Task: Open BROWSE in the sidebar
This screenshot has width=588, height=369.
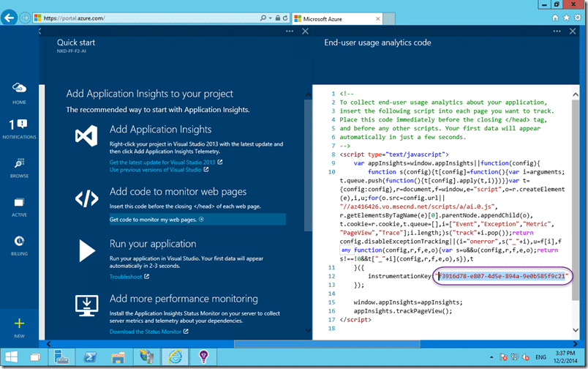Action: coord(19,168)
